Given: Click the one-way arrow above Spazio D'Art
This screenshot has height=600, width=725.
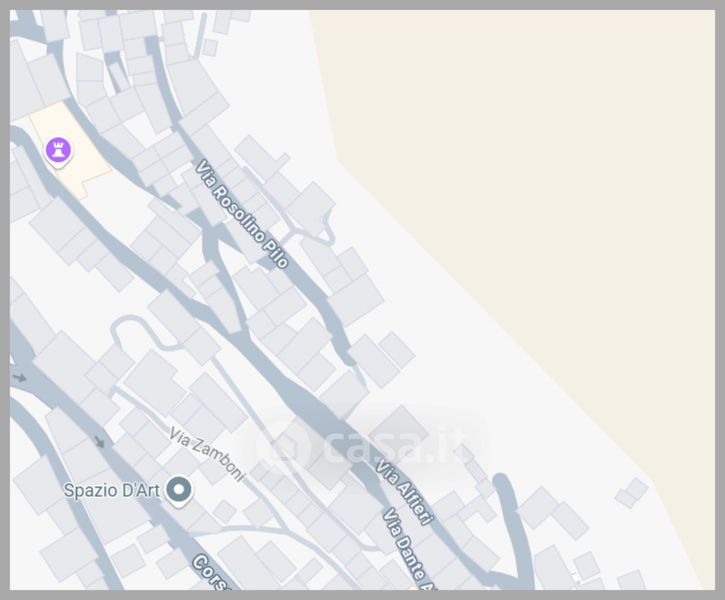Looking at the screenshot, I should click(99, 441).
